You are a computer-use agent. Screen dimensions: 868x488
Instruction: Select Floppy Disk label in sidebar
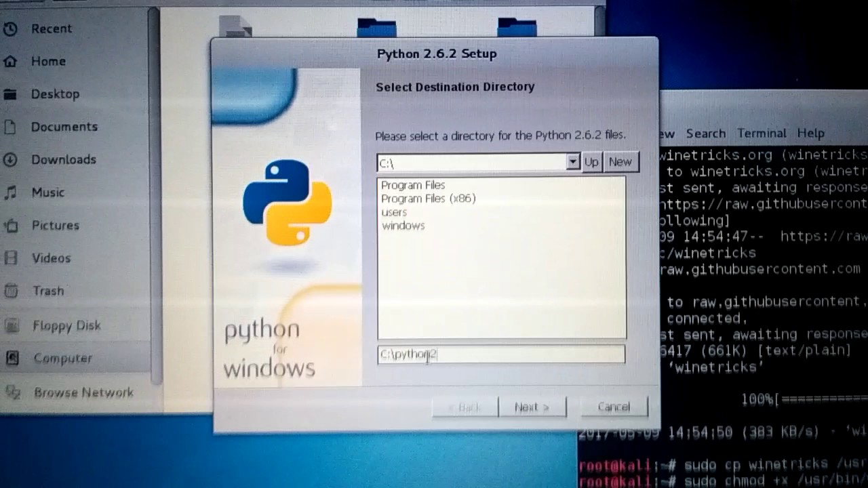tap(67, 326)
